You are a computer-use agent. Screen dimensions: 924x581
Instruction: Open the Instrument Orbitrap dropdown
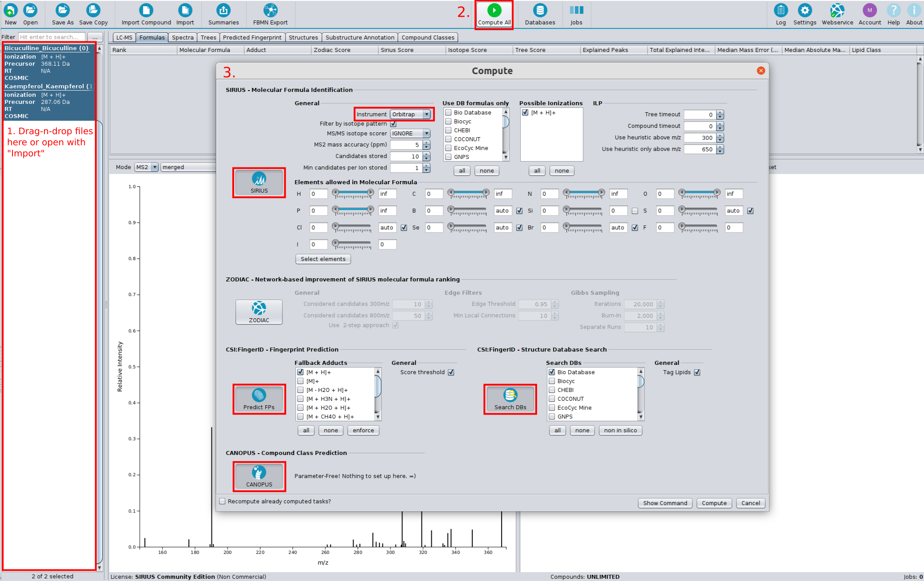[410, 115]
